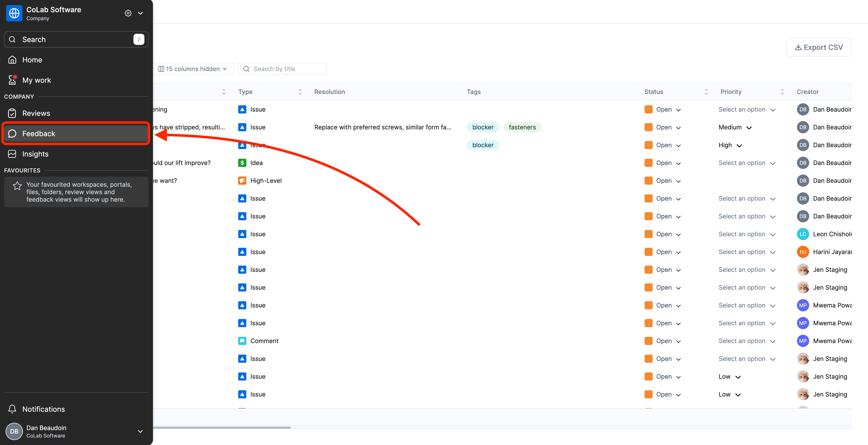Click the Tags column header

(x=474, y=92)
